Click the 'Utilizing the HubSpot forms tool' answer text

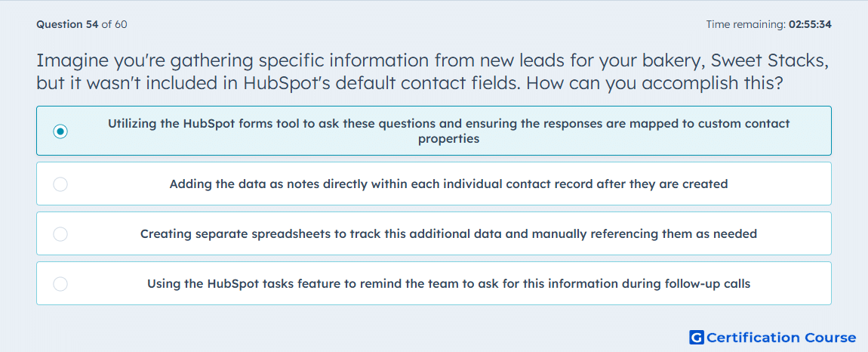click(448, 131)
